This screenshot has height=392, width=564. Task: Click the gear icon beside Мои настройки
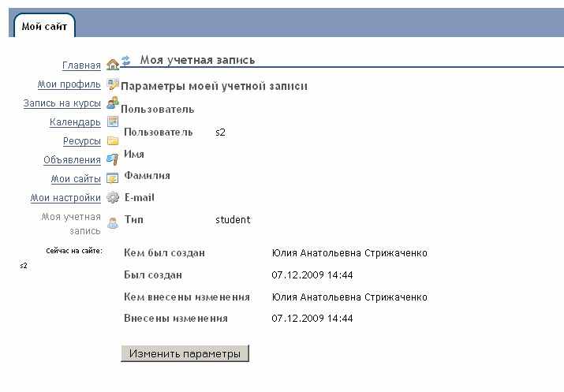pos(113,197)
